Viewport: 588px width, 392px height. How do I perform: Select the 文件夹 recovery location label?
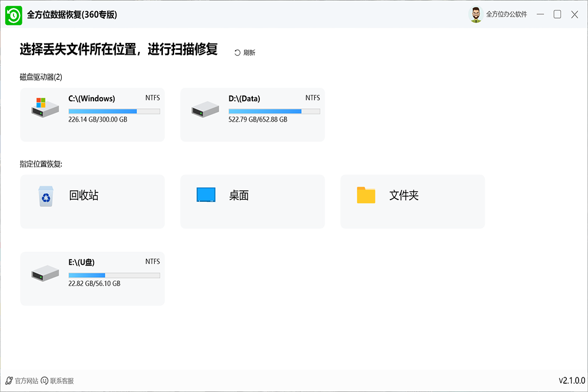pyautogui.click(x=403, y=195)
